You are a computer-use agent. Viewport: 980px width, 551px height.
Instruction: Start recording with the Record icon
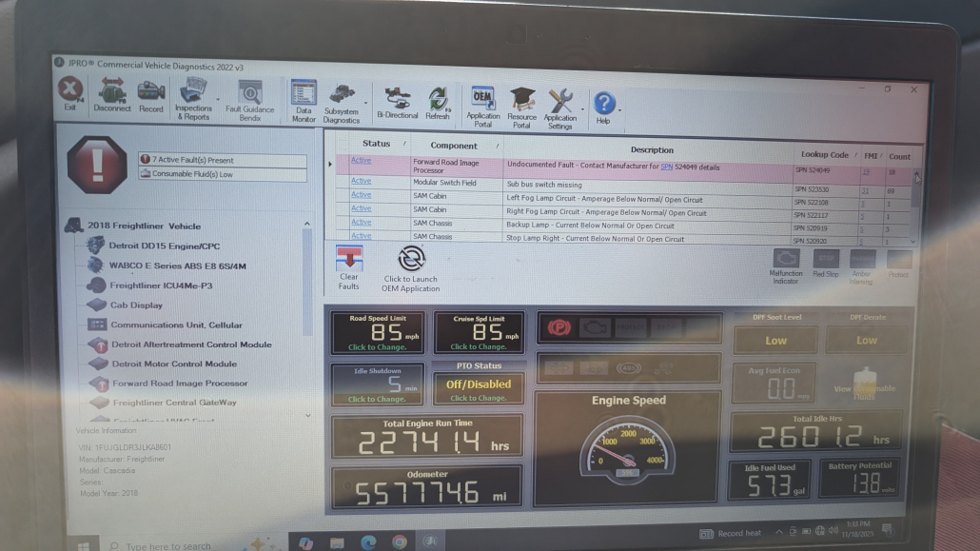coord(151,95)
